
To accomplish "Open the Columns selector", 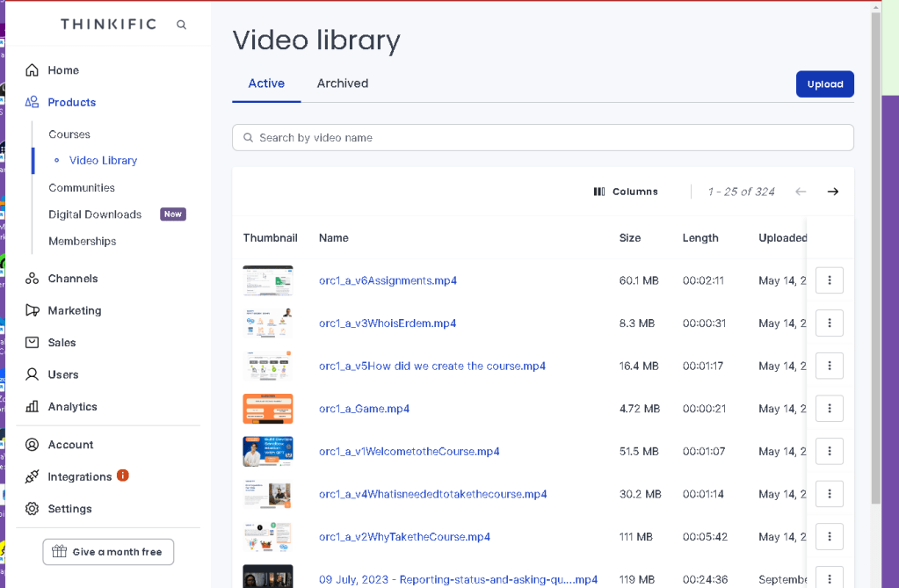I will pyautogui.click(x=626, y=192).
